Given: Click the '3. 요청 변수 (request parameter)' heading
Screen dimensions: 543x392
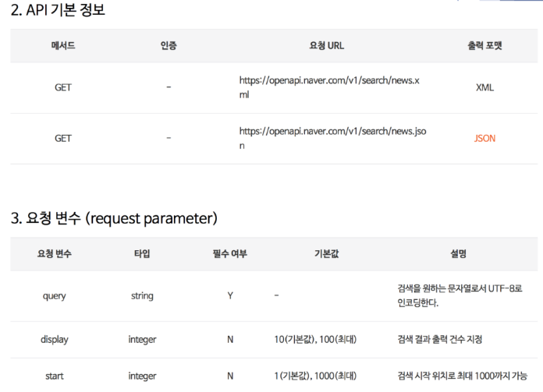Looking at the screenshot, I should coord(114,218).
